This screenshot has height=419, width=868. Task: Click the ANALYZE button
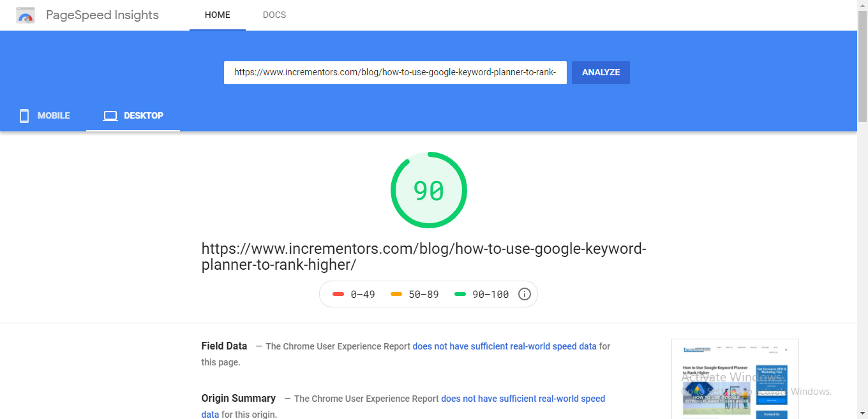click(x=600, y=72)
